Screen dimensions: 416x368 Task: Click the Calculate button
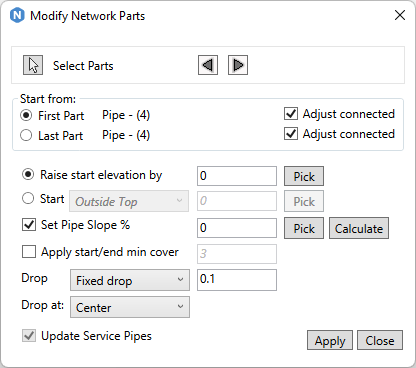(359, 228)
